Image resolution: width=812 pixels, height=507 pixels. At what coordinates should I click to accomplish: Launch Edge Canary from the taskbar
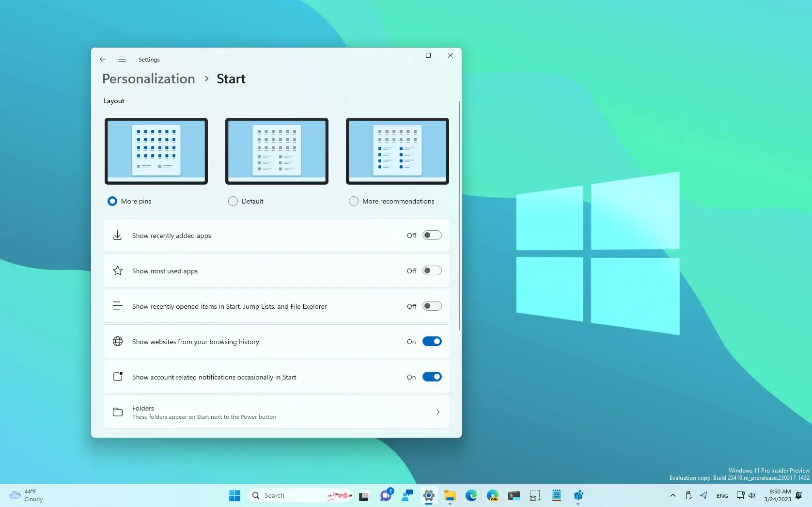point(493,495)
